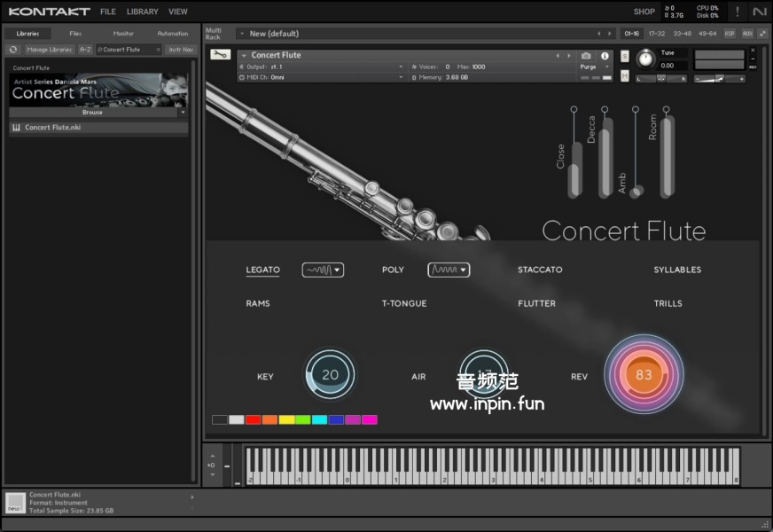Viewport: 773px width, 532px height.
Task: Open the POLY vibrato style dropdown
Action: [449, 270]
